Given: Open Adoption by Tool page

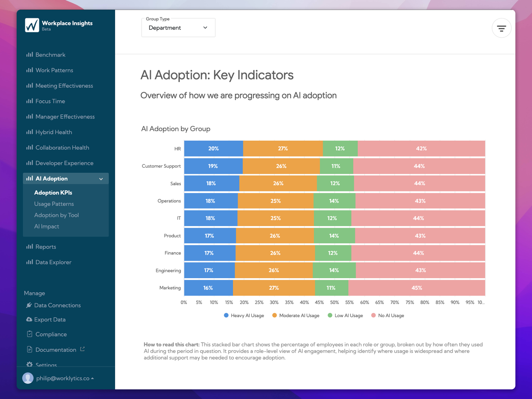Looking at the screenshot, I should click(x=56, y=215).
